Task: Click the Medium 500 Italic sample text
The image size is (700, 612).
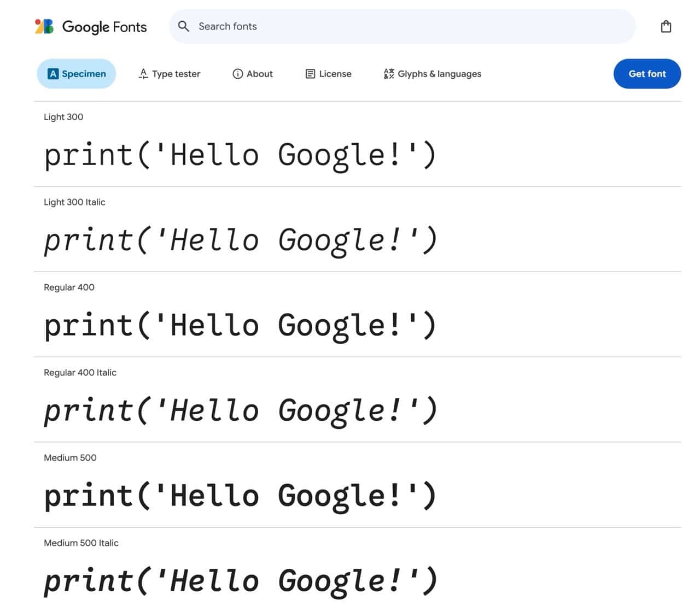Action: click(x=240, y=582)
